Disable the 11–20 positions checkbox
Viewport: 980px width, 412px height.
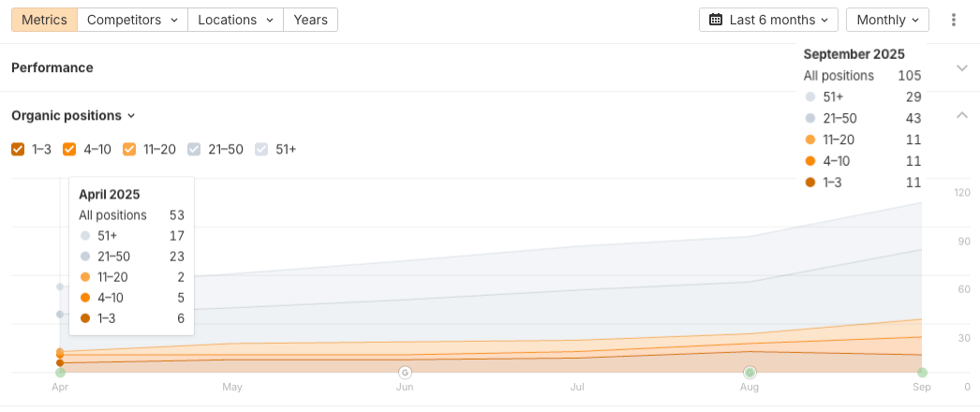[129, 149]
